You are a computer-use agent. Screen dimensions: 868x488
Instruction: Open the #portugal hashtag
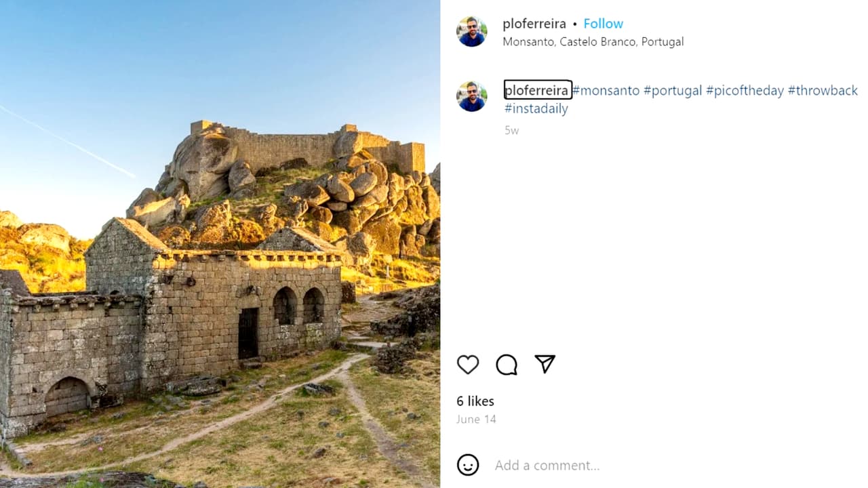[x=672, y=90]
